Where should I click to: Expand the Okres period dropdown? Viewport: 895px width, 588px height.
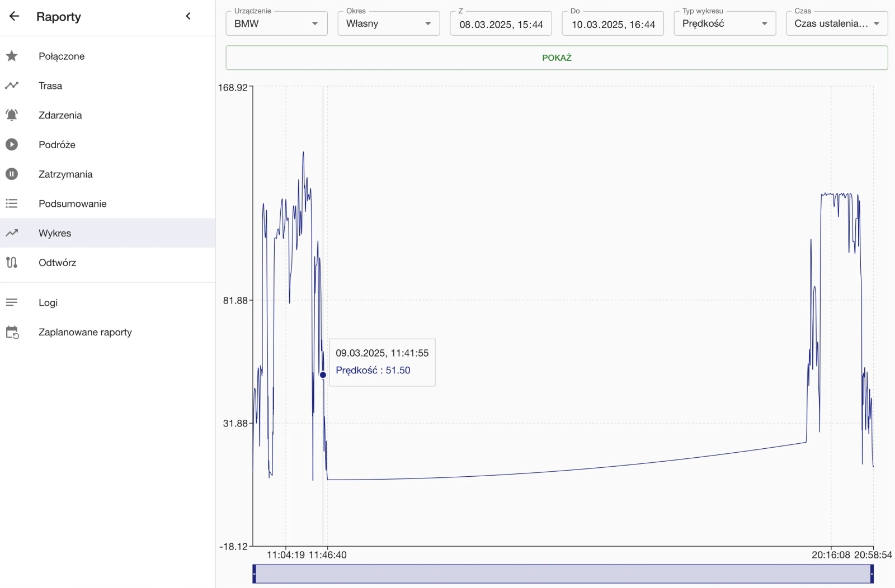(388, 23)
